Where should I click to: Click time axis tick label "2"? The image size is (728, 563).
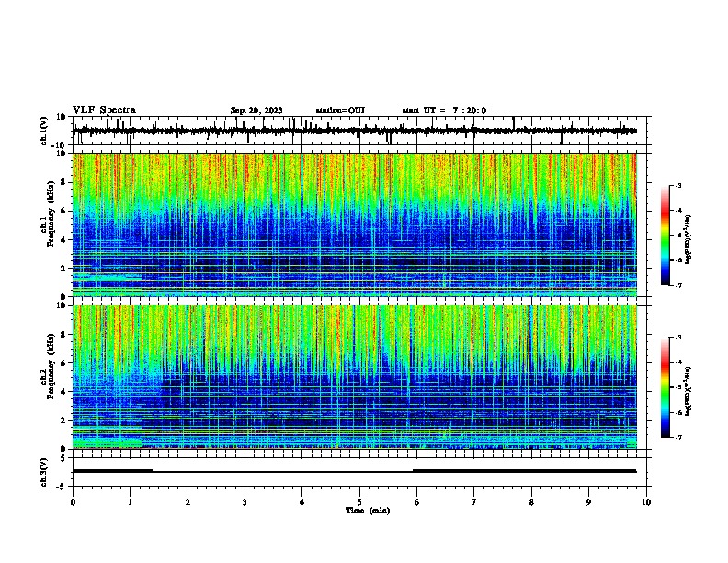click(x=188, y=502)
